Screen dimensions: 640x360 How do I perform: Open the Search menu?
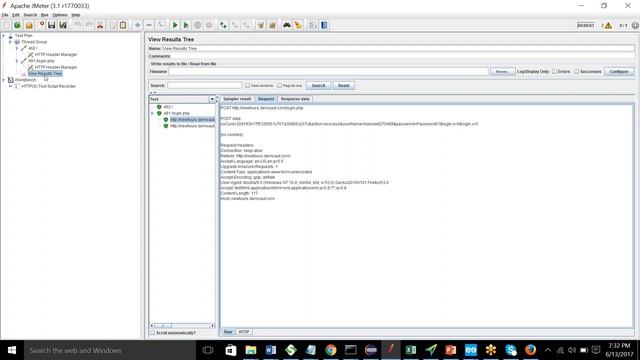pyautogui.click(x=30, y=15)
